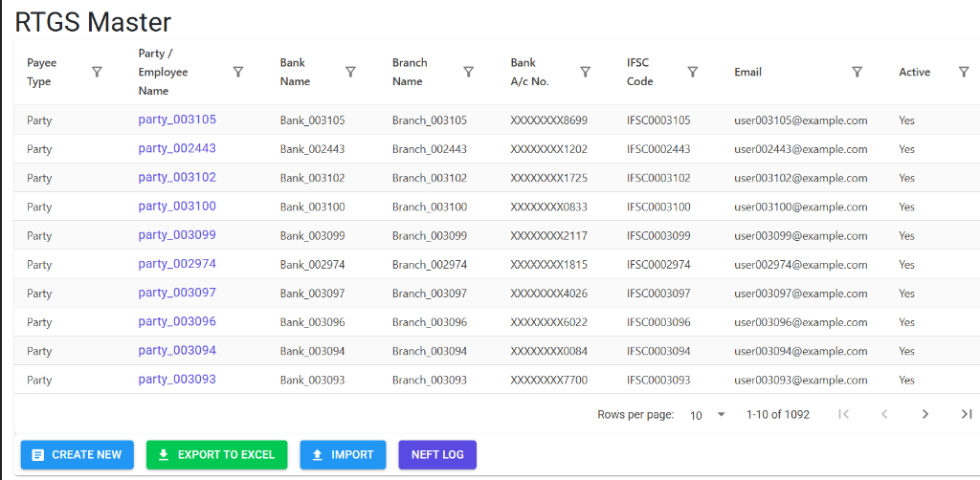The width and height of the screenshot is (980, 480).
Task: Select cell Branch_002443
Action: click(430, 149)
